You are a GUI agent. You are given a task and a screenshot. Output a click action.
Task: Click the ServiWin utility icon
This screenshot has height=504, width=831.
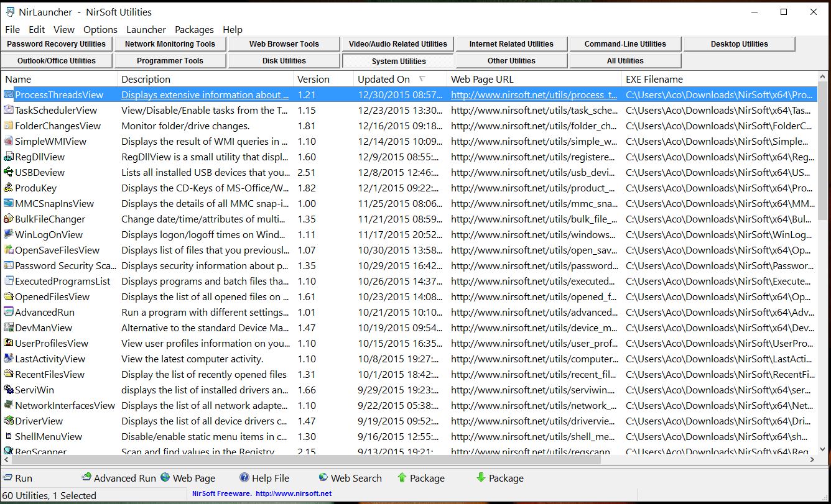9,390
